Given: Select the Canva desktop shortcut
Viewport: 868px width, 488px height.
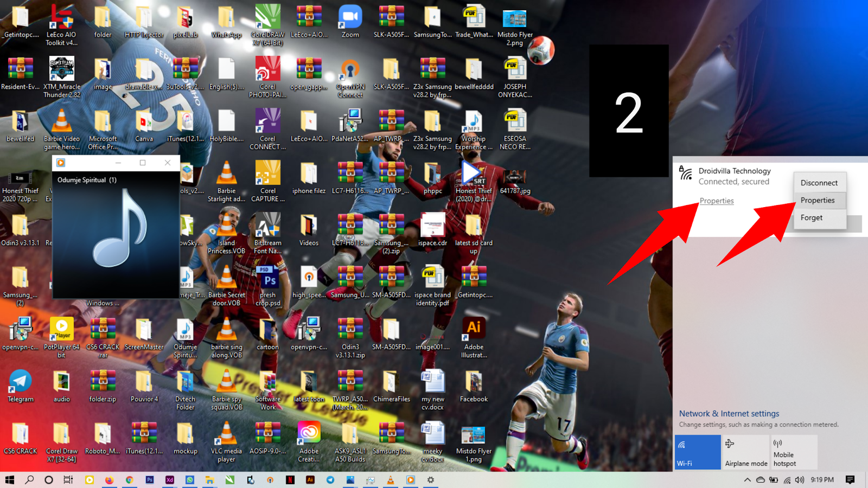Looking at the screenshot, I should point(144,126).
